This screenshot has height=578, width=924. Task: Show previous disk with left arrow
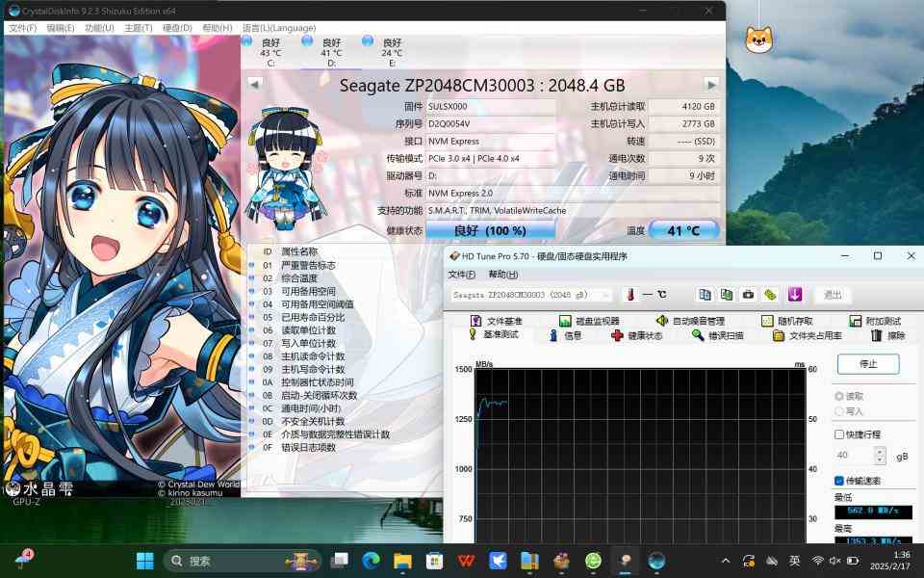255,85
